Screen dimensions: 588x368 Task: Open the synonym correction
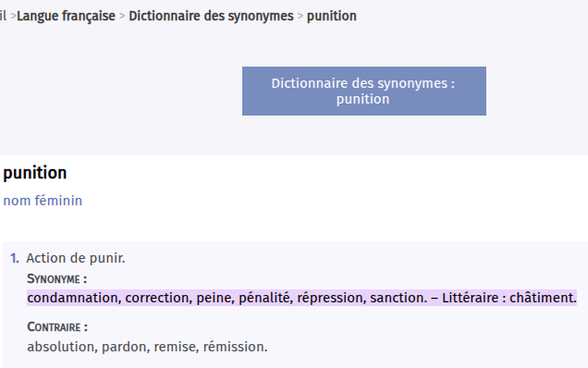tap(157, 298)
